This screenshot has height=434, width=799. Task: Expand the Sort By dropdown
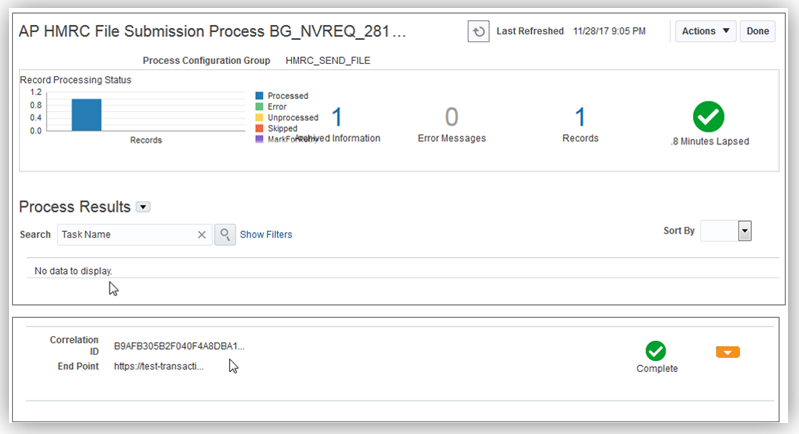tap(744, 231)
